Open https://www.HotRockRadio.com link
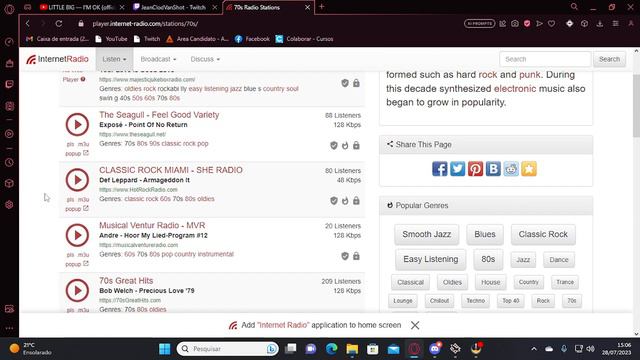This screenshot has width=640, height=360. click(x=138, y=190)
